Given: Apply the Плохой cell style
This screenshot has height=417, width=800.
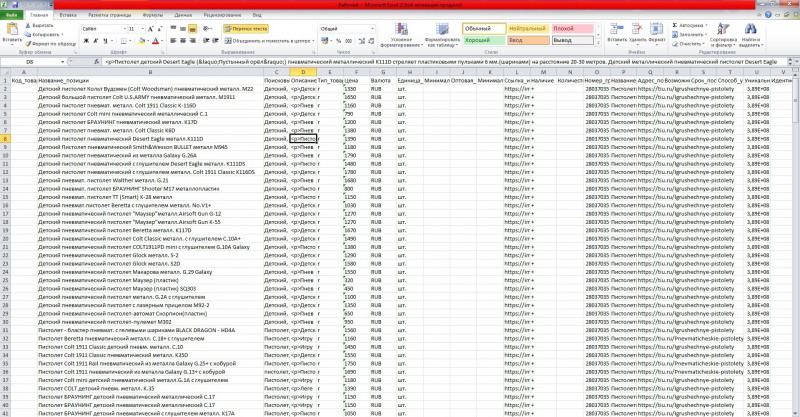Looking at the screenshot, I should pyautogui.click(x=572, y=29).
